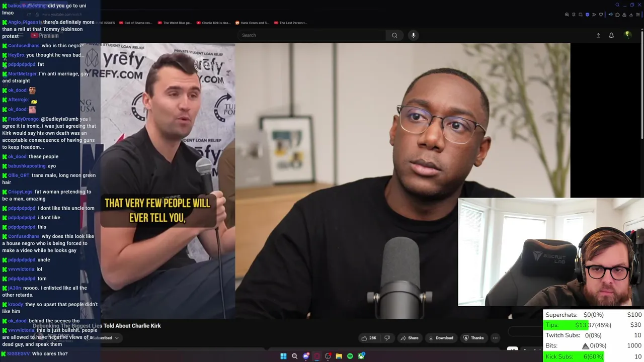Activate voice search microphone icon

click(413, 35)
